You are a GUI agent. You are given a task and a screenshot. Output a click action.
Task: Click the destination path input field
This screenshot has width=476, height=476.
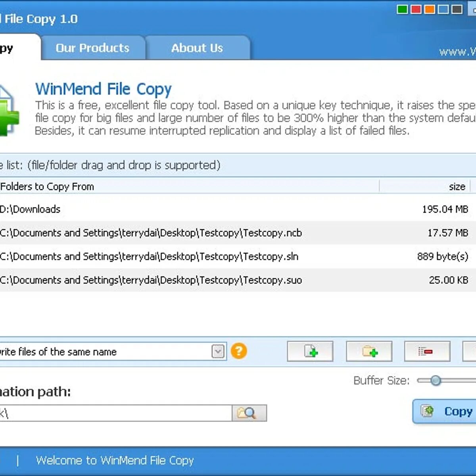tap(116, 413)
